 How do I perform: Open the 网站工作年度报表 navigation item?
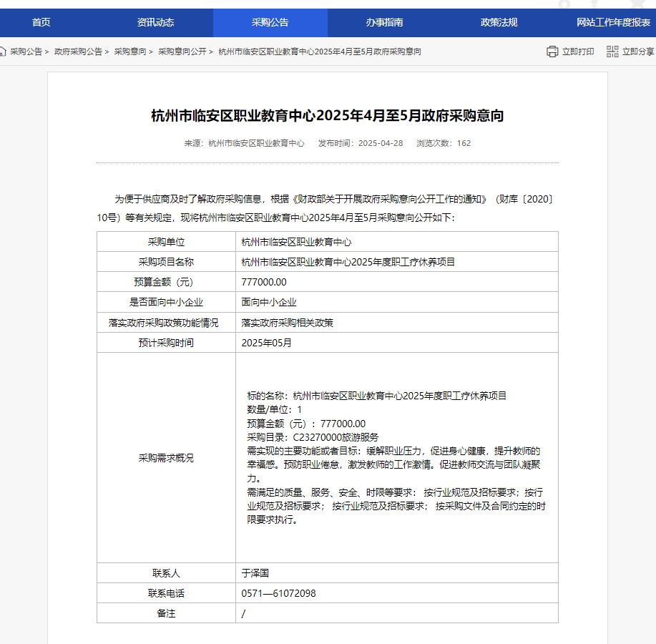tap(613, 22)
